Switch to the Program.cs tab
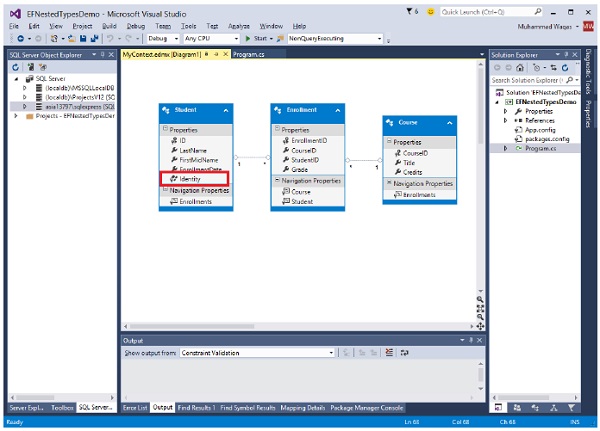 [x=248, y=53]
